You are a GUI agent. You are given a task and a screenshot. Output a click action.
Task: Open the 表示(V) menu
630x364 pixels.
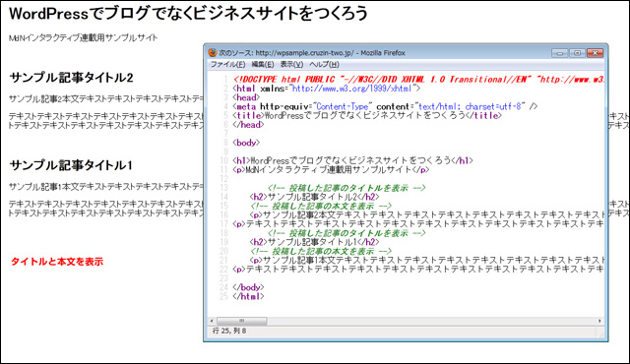[x=291, y=64]
